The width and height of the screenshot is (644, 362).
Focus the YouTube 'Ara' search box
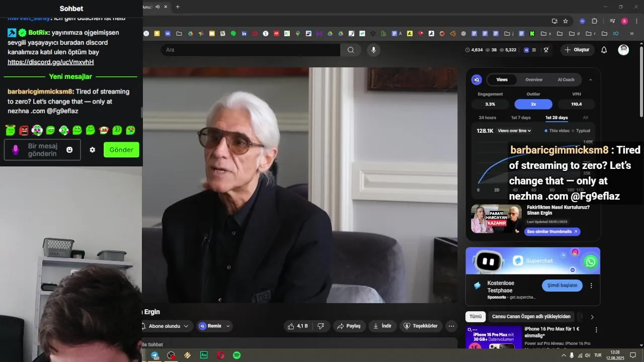(x=251, y=50)
